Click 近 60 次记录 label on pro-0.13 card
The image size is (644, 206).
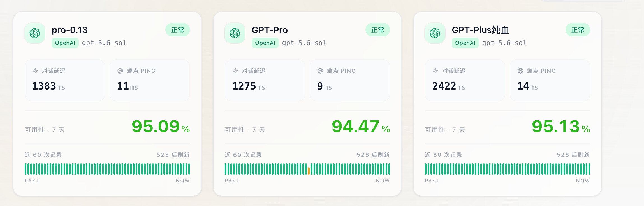[43, 155]
